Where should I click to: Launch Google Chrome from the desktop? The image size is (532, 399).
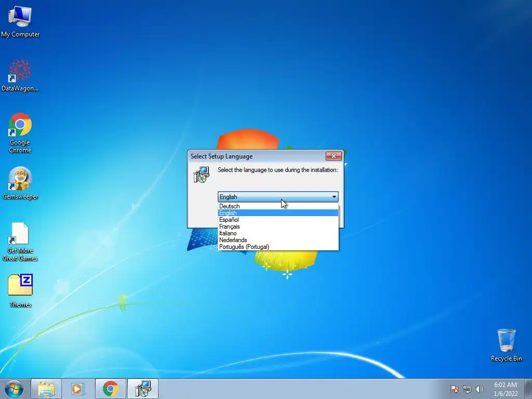coord(20,132)
